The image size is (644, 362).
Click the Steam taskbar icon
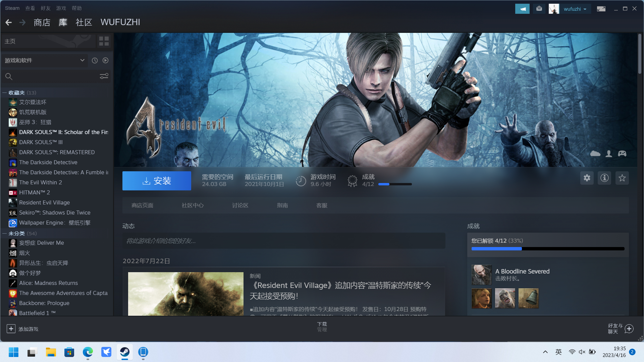(125, 352)
